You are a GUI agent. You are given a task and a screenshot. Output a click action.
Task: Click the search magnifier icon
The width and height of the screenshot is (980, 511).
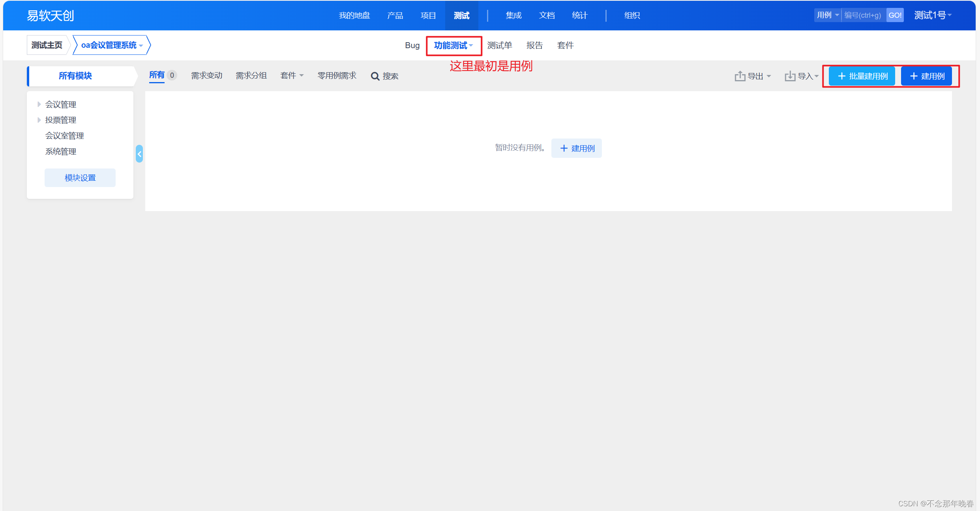(x=375, y=76)
